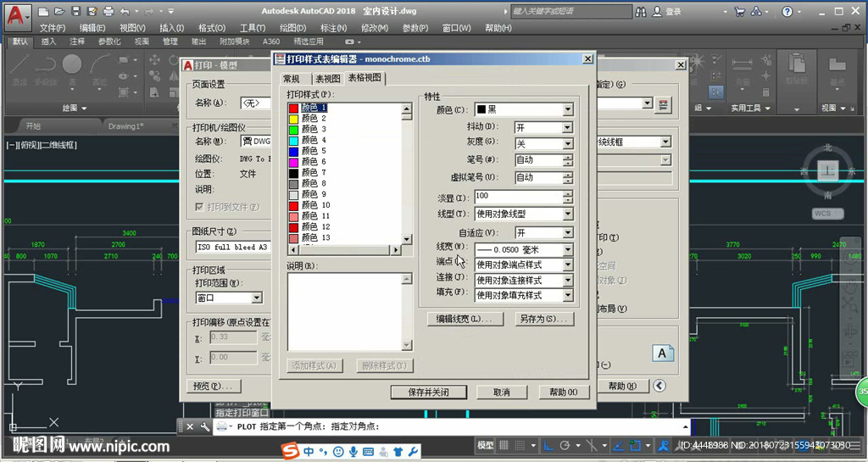Click the Sogou microphone voice input icon
This screenshot has width=868, height=462.
coord(353,452)
